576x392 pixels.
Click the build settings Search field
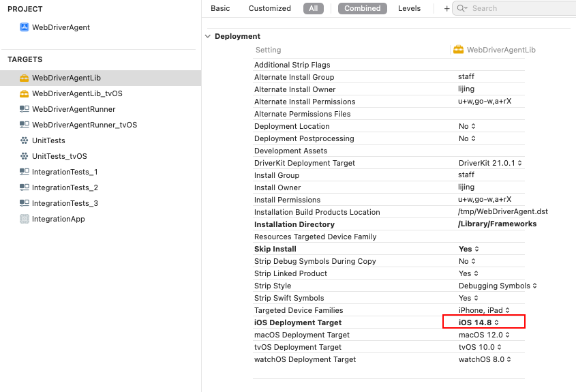pos(518,8)
